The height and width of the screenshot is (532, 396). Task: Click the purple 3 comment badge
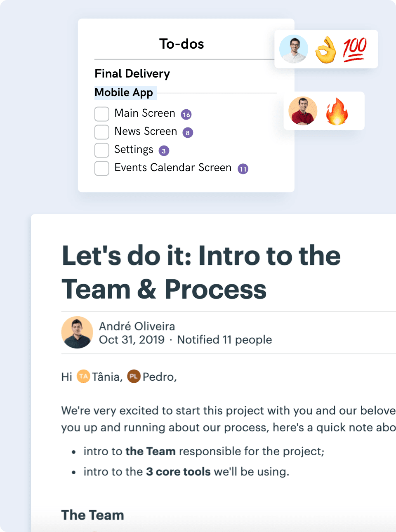(x=164, y=151)
